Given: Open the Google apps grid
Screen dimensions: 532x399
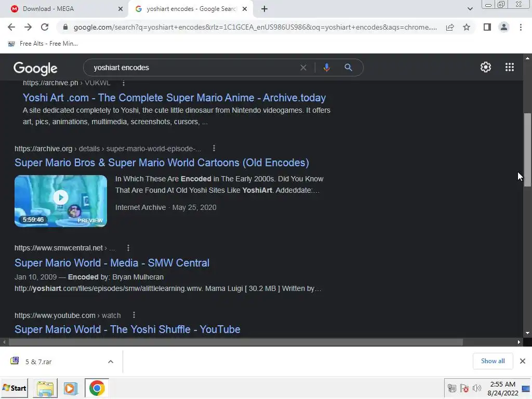Looking at the screenshot, I should [x=510, y=67].
